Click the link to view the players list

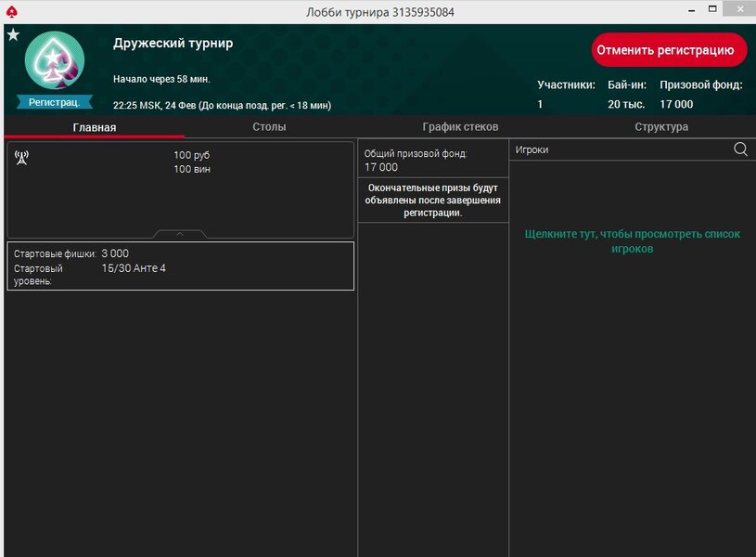tap(632, 241)
